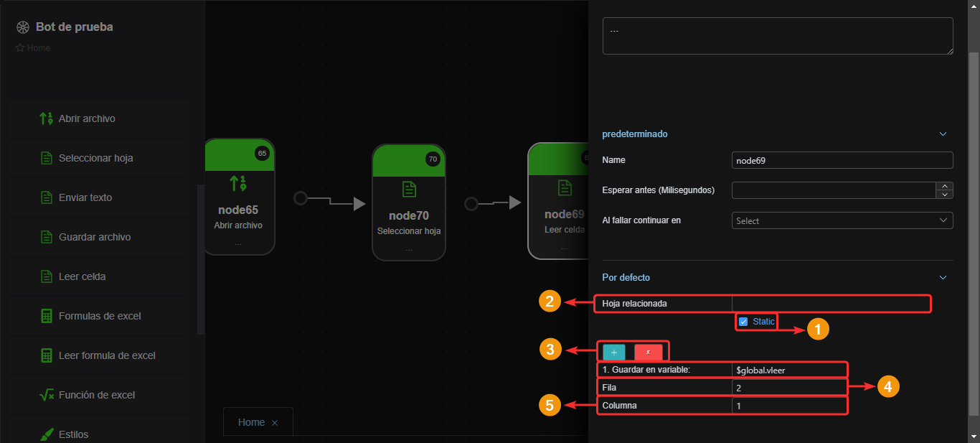980x443 pixels.
Task: Collapse the Por defecto section chevron
Action: coord(943,277)
